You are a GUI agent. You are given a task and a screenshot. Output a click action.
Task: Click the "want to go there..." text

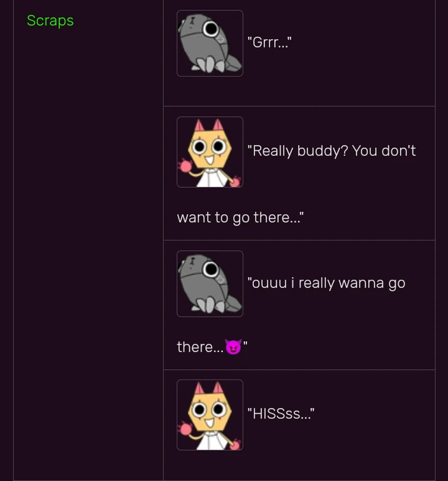click(240, 217)
